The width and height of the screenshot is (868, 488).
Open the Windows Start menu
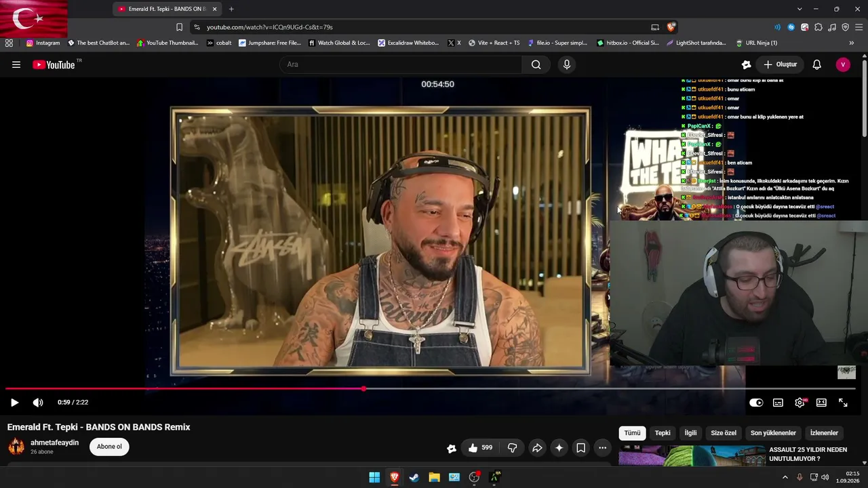coord(374,477)
